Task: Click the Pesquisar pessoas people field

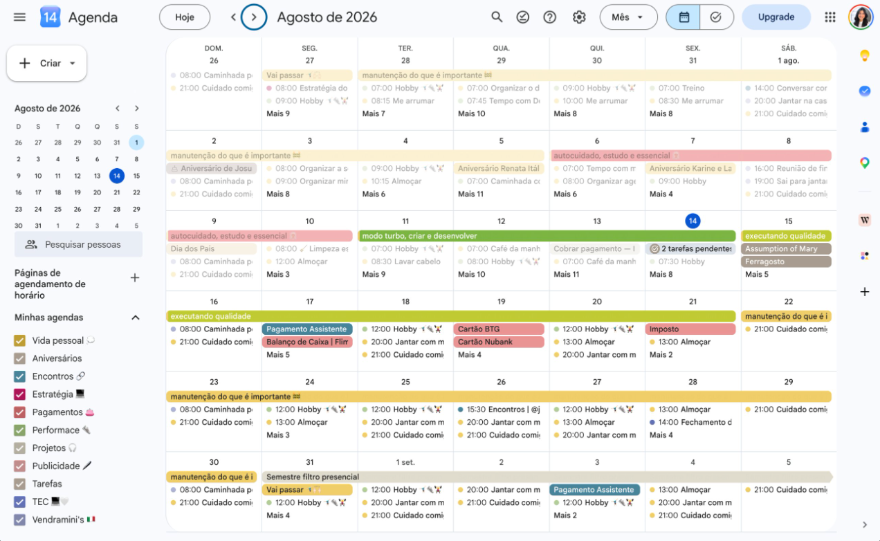Action: 79,245
